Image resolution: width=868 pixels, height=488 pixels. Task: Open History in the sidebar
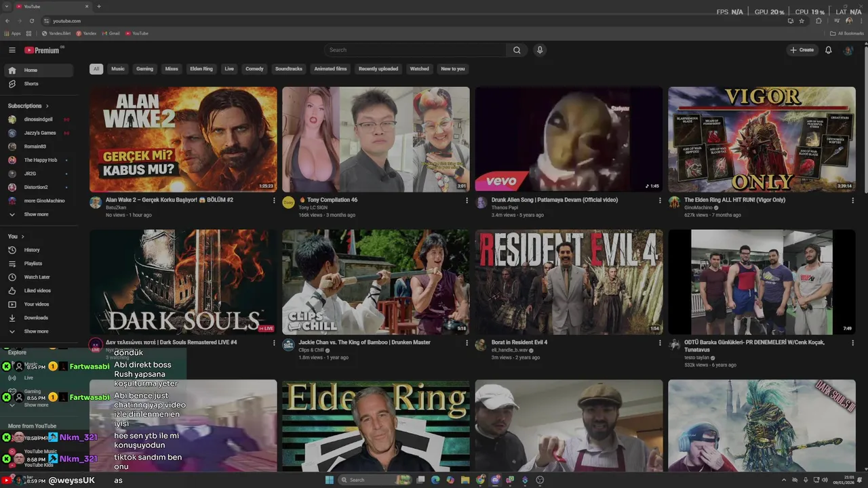(x=39, y=250)
